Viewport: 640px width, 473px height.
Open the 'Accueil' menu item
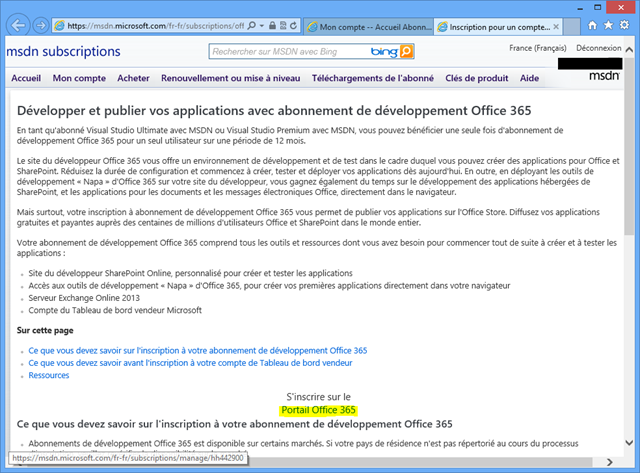point(26,78)
